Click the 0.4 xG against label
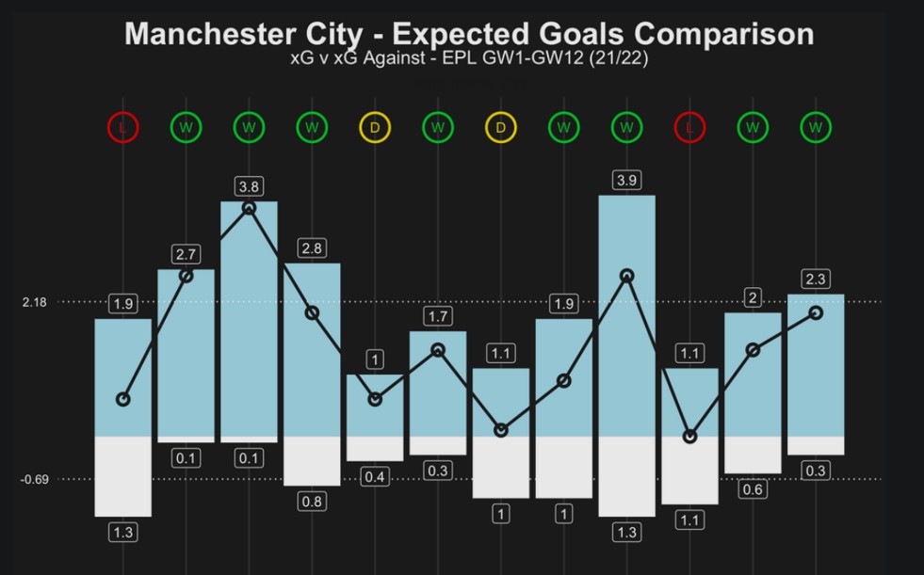The height and width of the screenshot is (575, 924). (x=375, y=477)
